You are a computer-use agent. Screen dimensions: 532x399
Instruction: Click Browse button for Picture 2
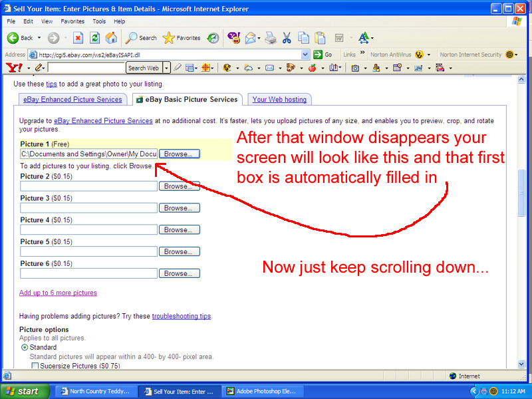pyautogui.click(x=180, y=186)
